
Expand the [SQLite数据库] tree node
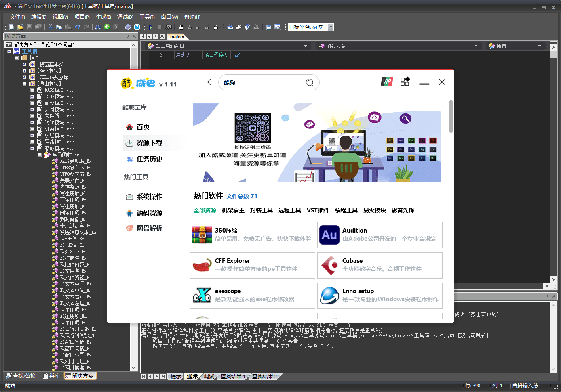(24, 77)
